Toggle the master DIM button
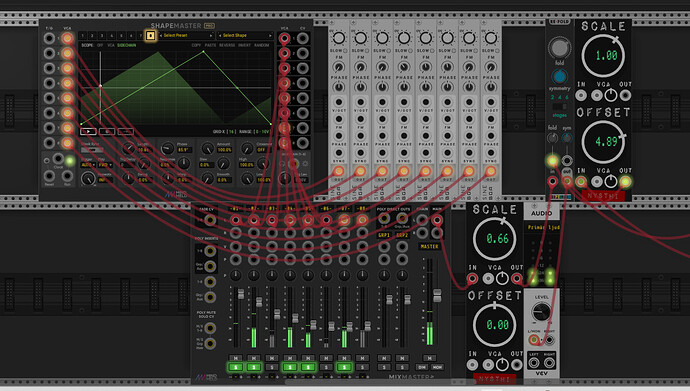690x391 pixels. [422, 367]
